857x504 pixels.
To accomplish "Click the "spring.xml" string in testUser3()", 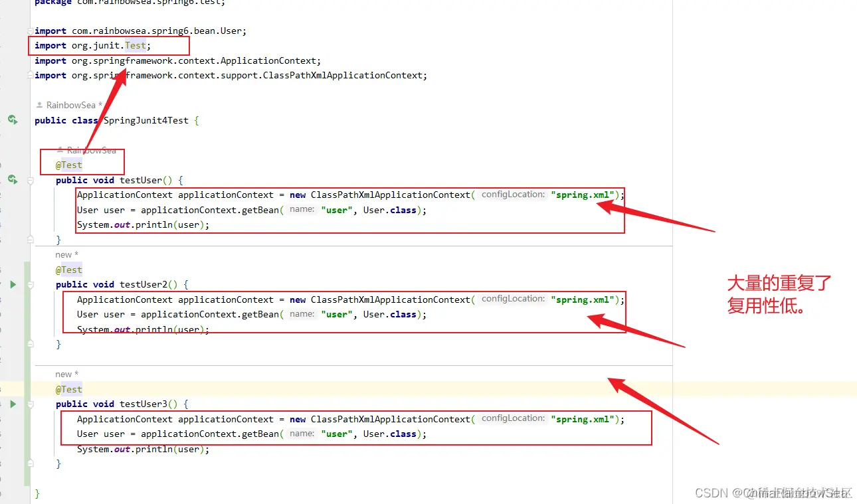I will (x=583, y=419).
